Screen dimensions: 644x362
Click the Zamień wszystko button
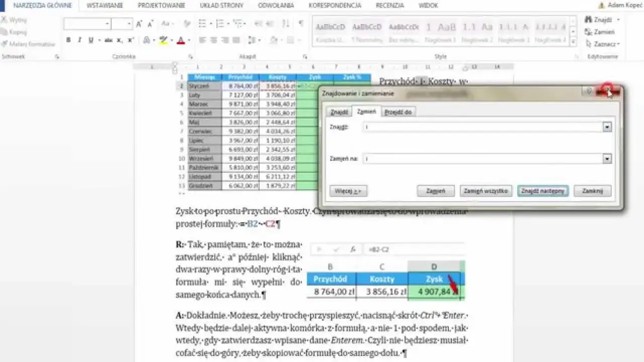tap(487, 191)
